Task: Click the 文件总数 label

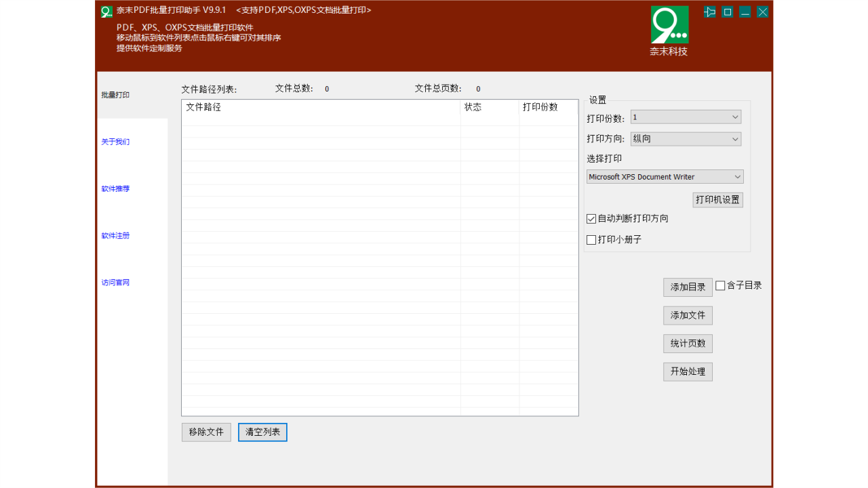Action: point(294,89)
